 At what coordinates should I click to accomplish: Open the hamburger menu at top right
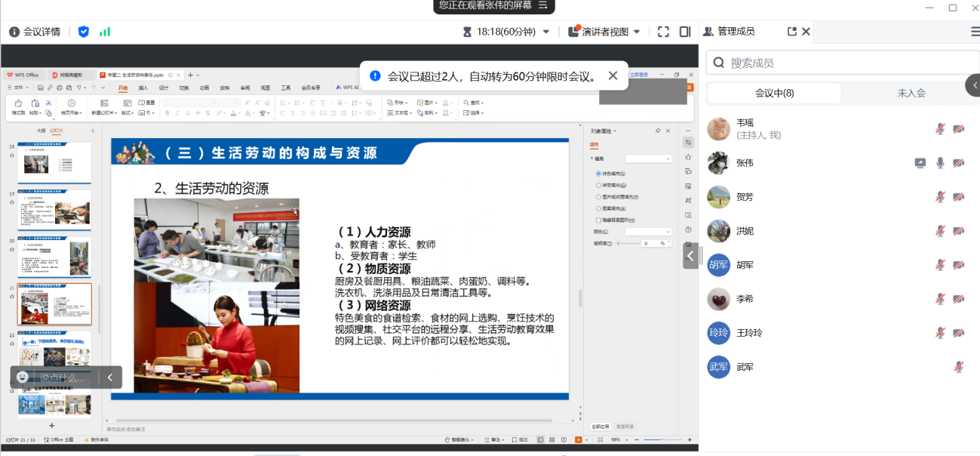click(x=975, y=32)
